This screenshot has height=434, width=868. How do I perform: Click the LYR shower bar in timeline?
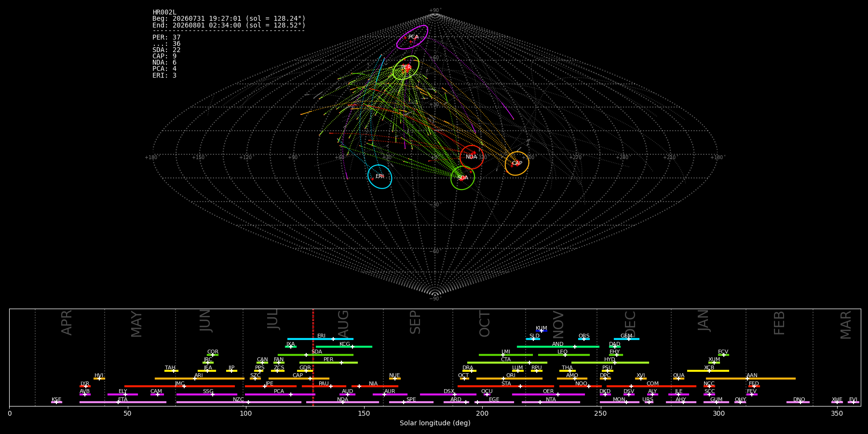click(85, 386)
